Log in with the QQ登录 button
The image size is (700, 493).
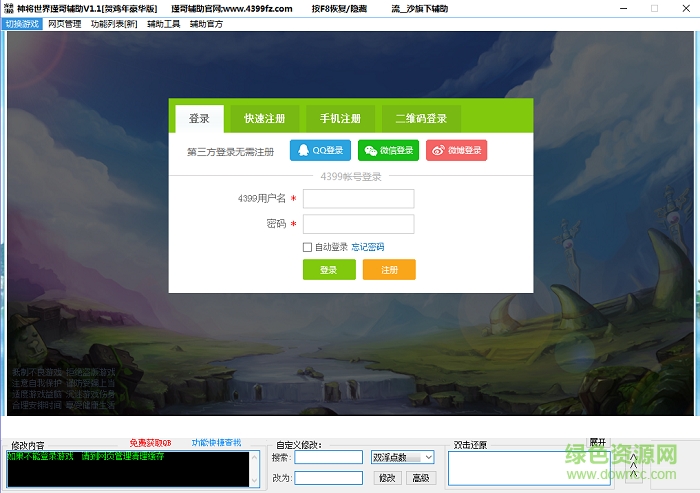point(320,150)
